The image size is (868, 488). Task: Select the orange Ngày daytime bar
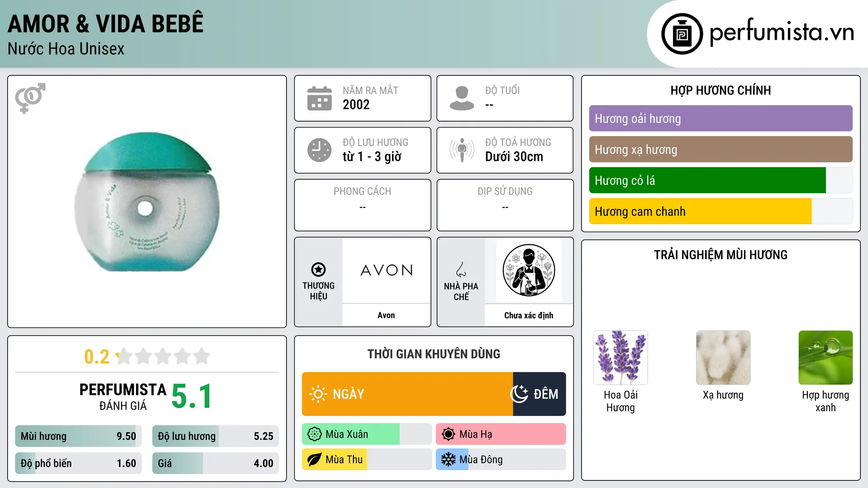407,394
